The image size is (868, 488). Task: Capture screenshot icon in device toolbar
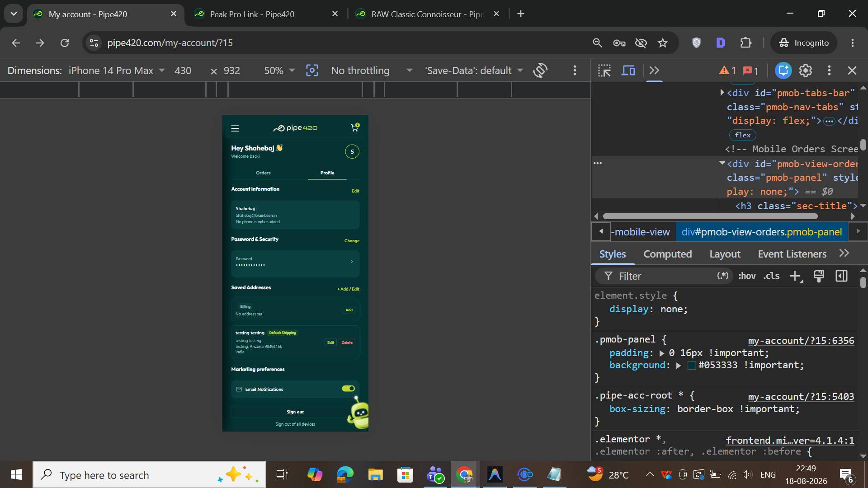pos(312,70)
